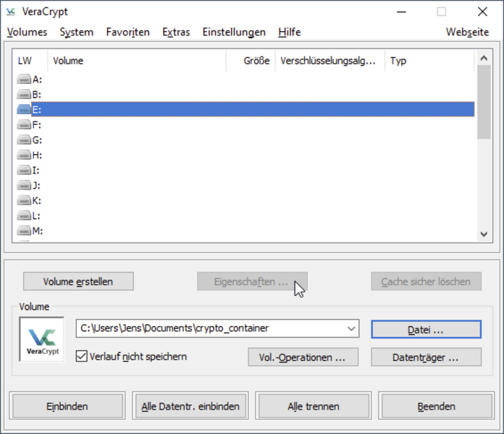Open the Favoriten menu

coord(127,32)
